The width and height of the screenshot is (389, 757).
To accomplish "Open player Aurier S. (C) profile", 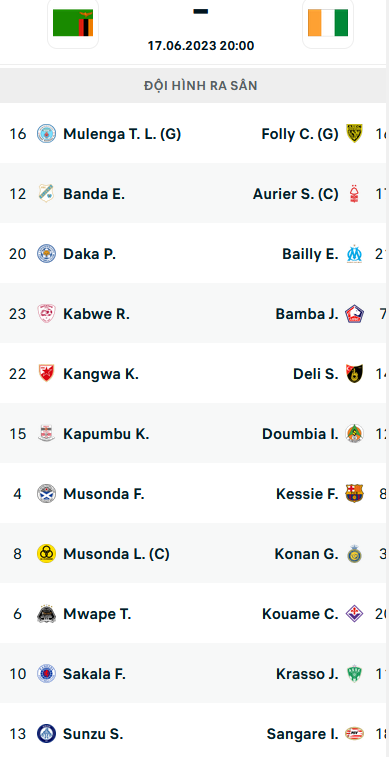I will point(295,194).
